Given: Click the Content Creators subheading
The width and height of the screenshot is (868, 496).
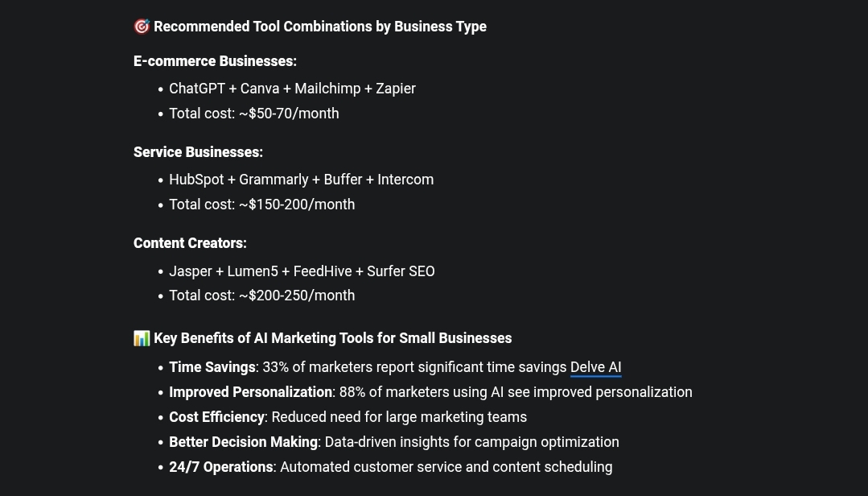Looking at the screenshot, I should click(190, 243).
